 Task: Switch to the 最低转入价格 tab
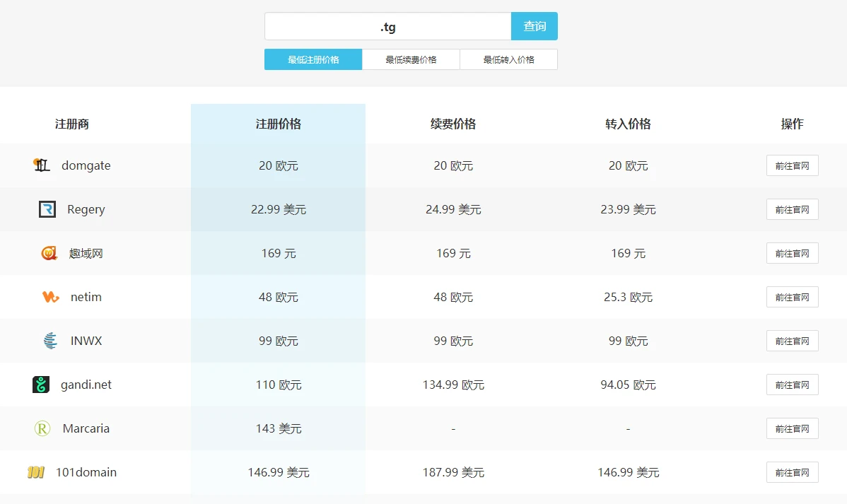(508, 59)
